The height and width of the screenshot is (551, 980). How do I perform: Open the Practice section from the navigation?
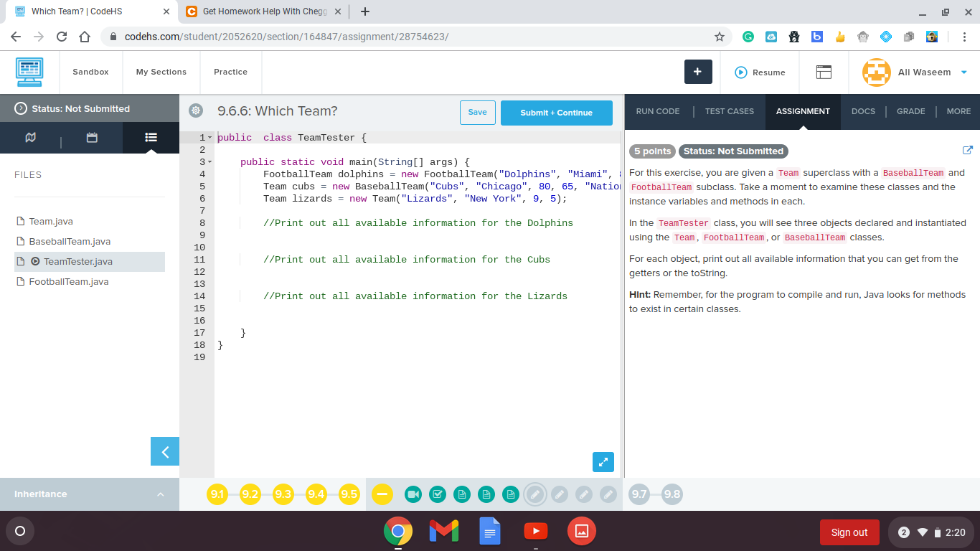coord(230,72)
